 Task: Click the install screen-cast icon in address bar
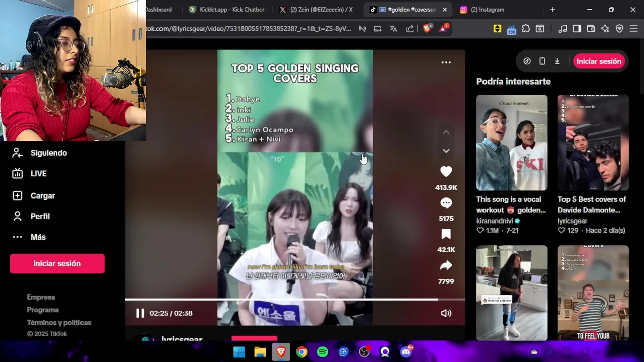pyautogui.click(x=377, y=29)
